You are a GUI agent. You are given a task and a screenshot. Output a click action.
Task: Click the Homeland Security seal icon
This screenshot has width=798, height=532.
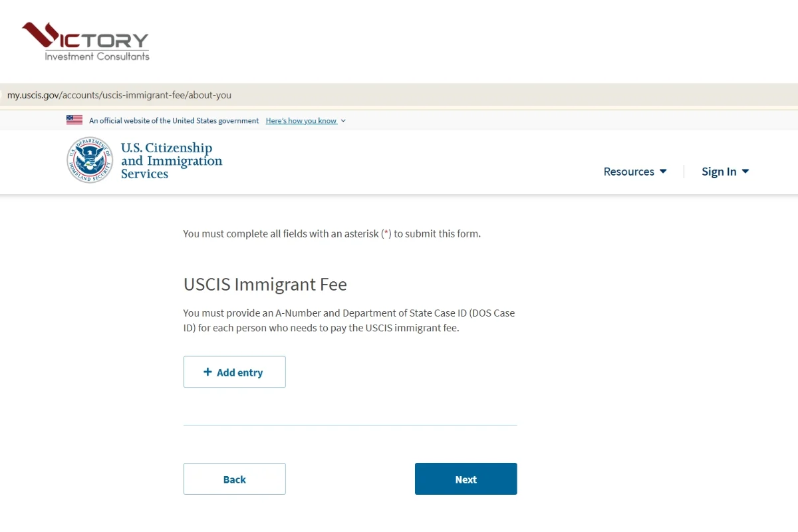(x=90, y=160)
